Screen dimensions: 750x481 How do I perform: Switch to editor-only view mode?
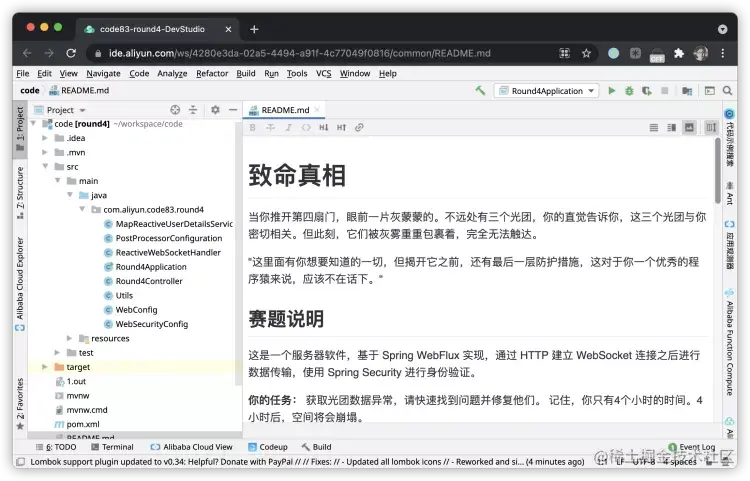[x=654, y=127]
